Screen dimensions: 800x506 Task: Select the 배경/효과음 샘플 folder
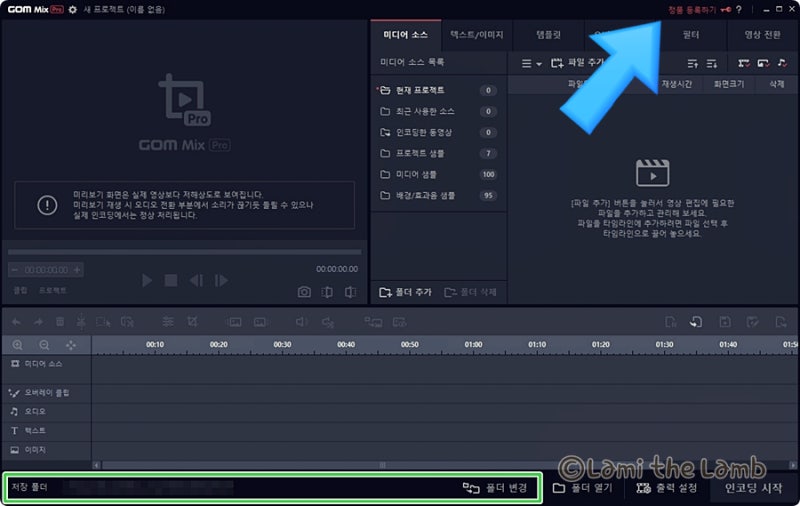(438, 195)
